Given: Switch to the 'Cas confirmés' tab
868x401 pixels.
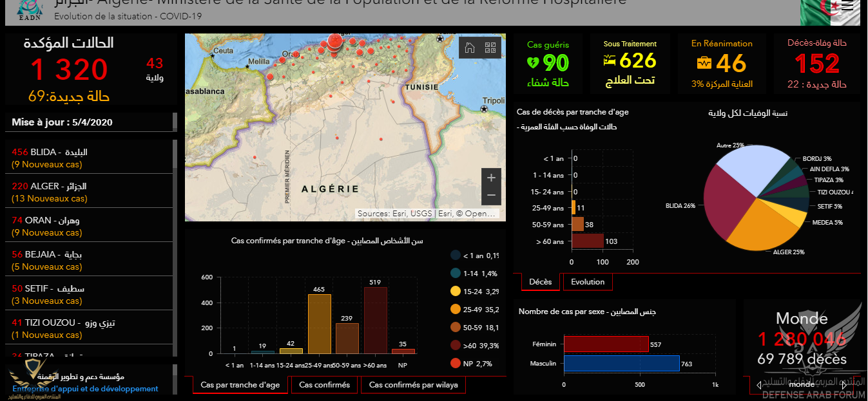Looking at the screenshot, I should (x=325, y=385).
